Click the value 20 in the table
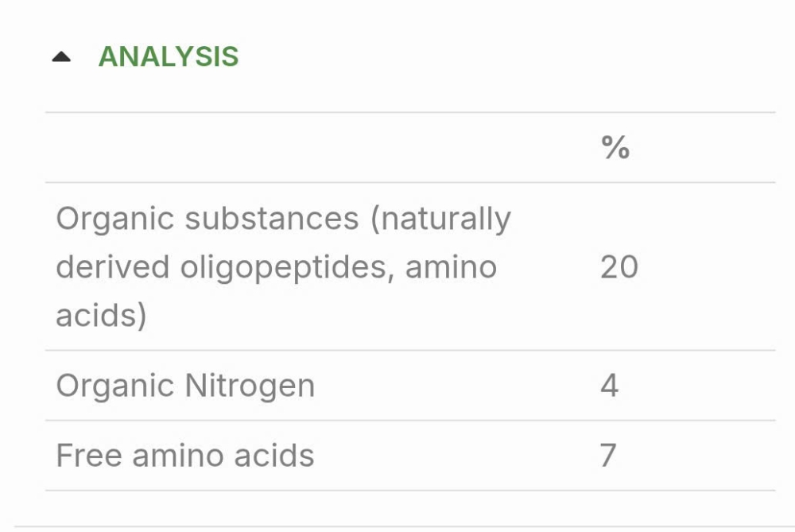Viewport: 795px width, 532px height. pyautogui.click(x=619, y=266)
